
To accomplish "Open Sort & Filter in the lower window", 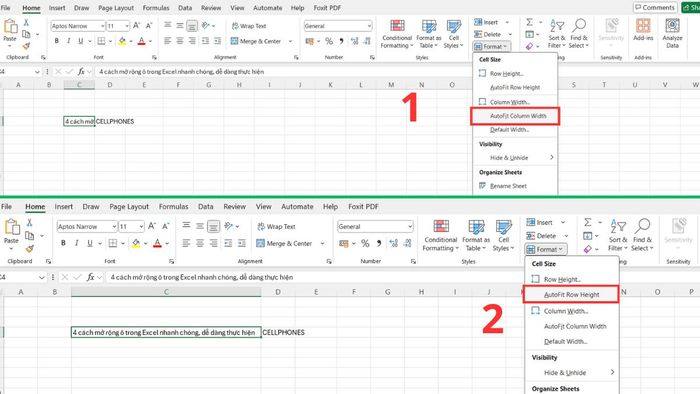I will [618, 235].
